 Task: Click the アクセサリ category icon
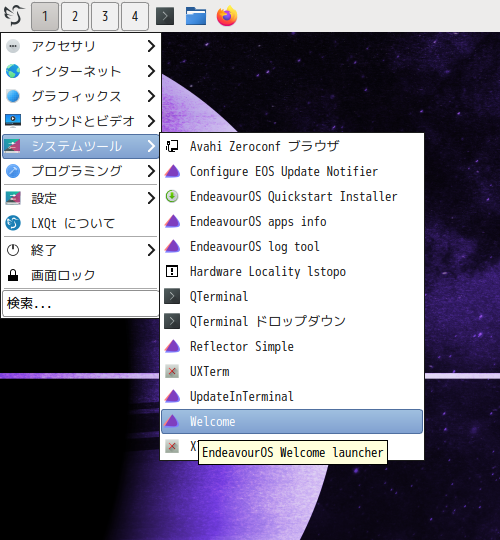[x=13, y=46]
